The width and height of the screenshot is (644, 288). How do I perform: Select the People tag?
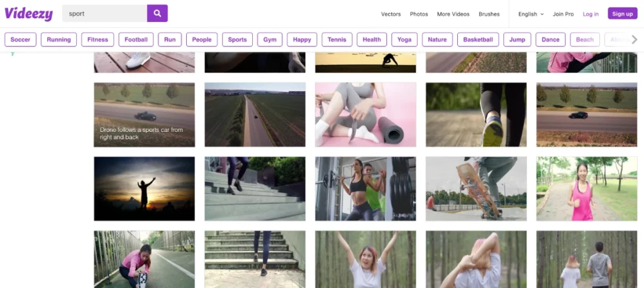point(202,40)
